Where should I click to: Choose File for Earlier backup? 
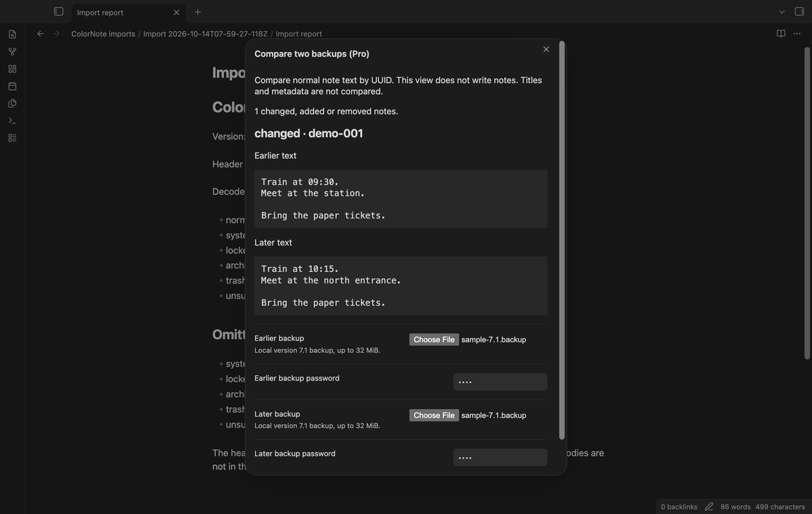point(434,340)
